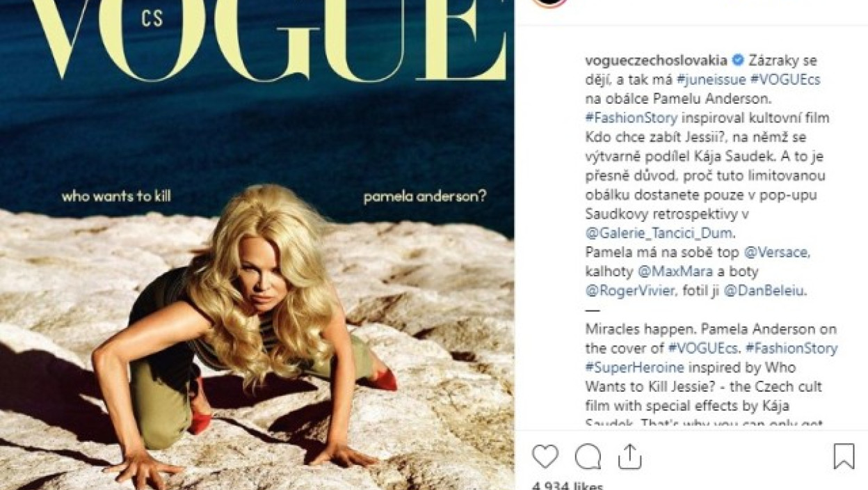Image resolution: width=868 pixels, height=490 pixels.
Task: Open the profile avatar at the top
Action: [550, 2]
